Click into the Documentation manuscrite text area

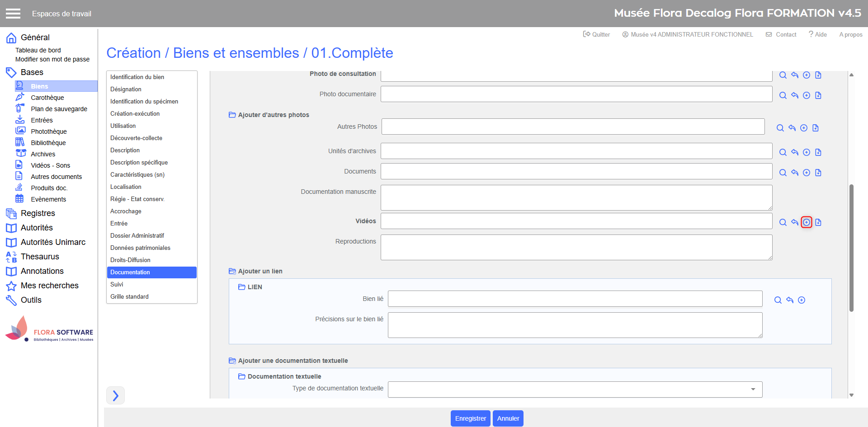[576, 197]
